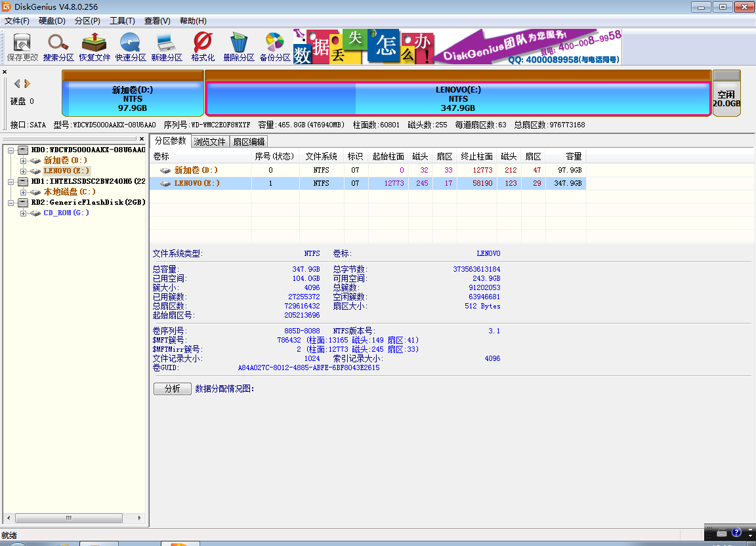Collapse the HD1 INTEL SSD node
The height and width of the screenshot is (546, 756).
(10, 182)
